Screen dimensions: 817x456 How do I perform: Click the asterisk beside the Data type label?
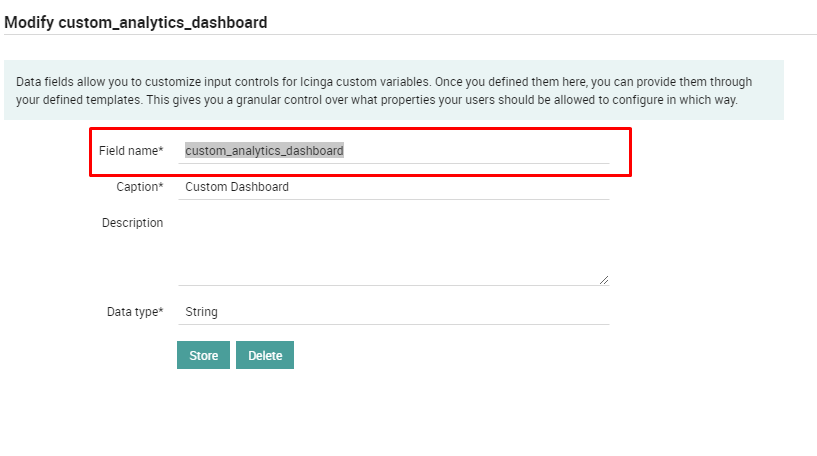(160, 311)
